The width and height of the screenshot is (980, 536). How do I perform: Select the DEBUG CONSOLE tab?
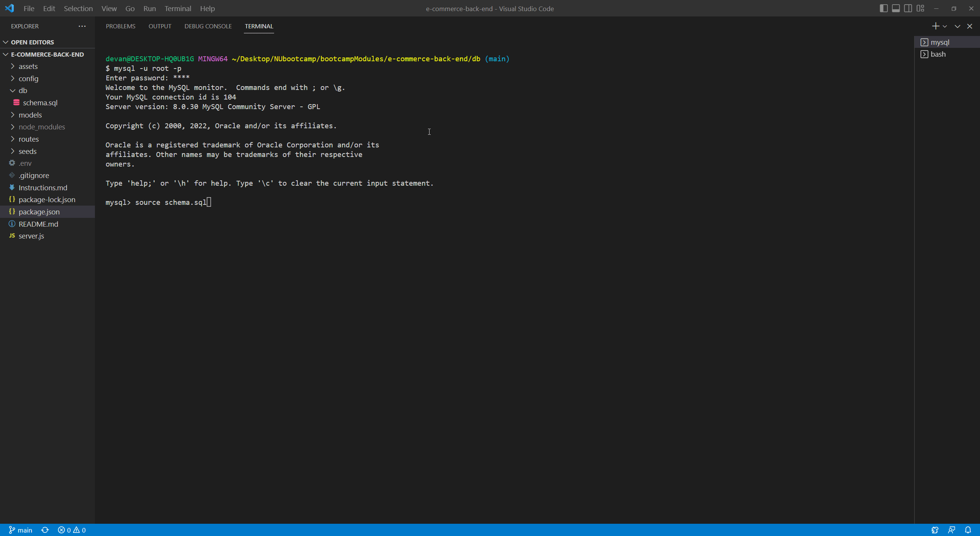tap(207, 26)
